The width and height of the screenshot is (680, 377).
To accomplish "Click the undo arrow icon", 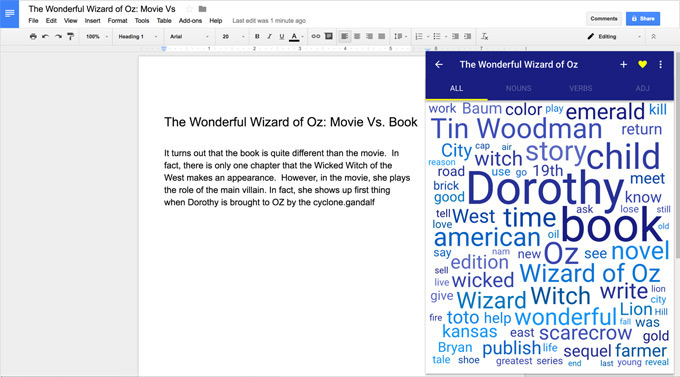I will 46,36.
